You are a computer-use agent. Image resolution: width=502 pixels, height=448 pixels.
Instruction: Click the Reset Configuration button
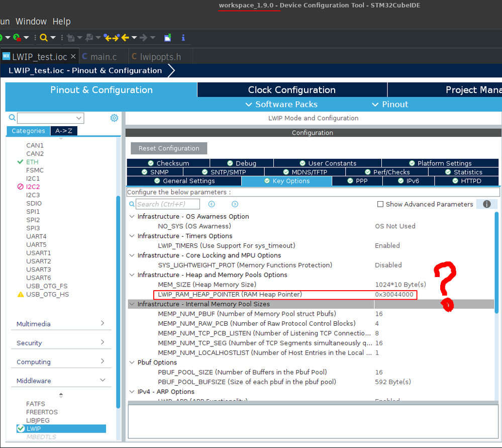(169, 148)
